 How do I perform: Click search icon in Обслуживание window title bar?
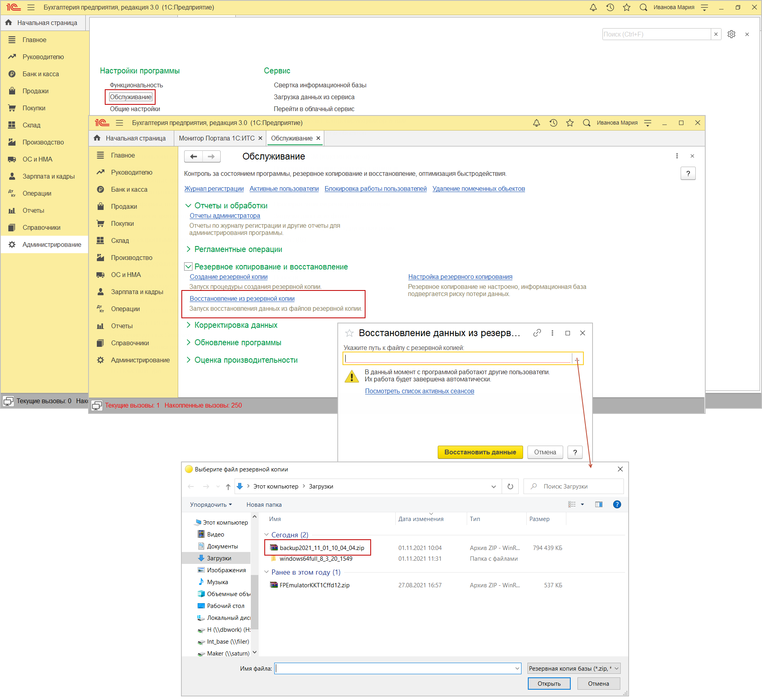(x=587, y=123)
